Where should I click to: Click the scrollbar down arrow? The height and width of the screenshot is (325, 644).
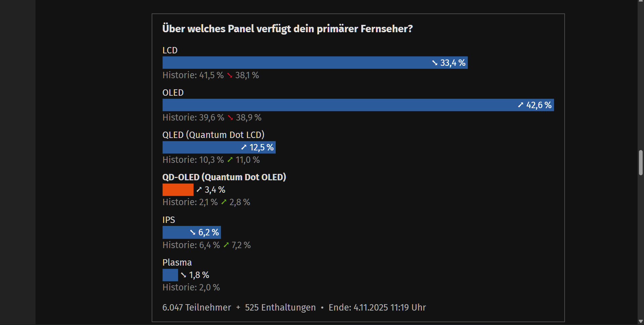[641, 322]
